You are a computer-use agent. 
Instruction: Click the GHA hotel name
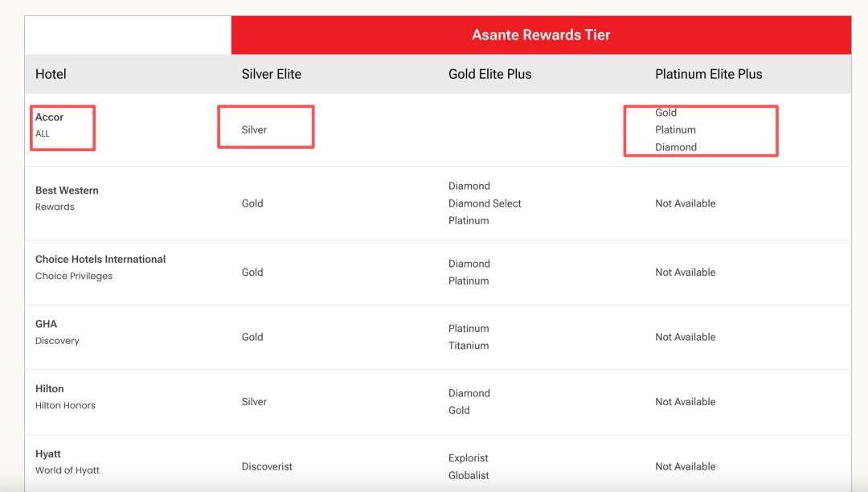[46, 324]
